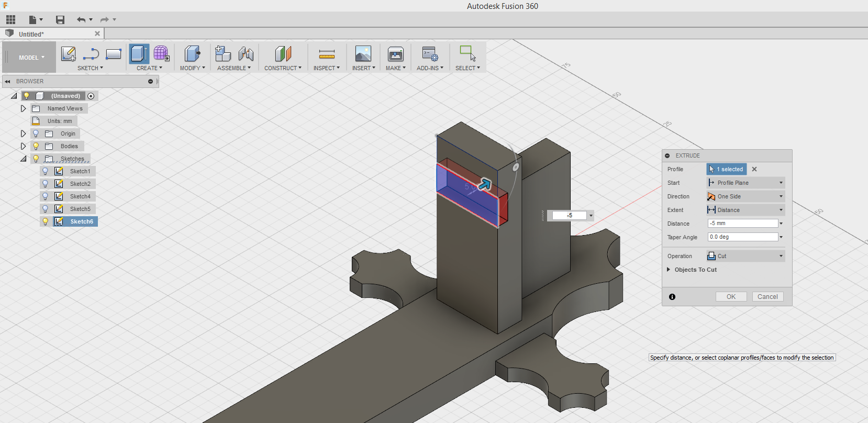Toggle visibility of Origin folder
The height and width of the screenshot is (423, 868).
36,133
